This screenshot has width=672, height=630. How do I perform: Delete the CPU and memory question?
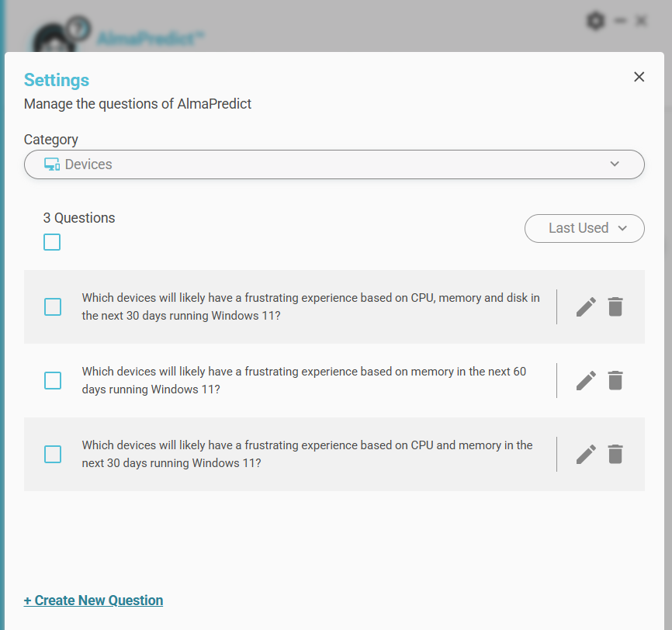click(x=615, y=455)
